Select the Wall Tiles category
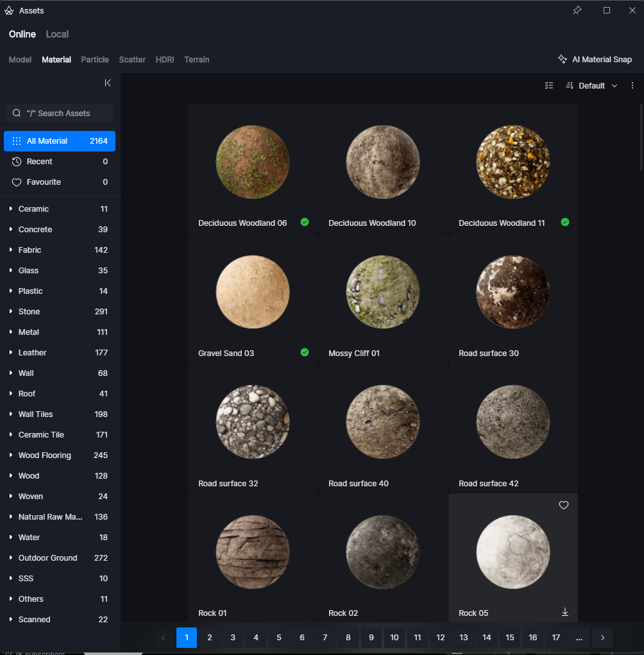Viewport: 644px width, 655px height. click(60, 414)
